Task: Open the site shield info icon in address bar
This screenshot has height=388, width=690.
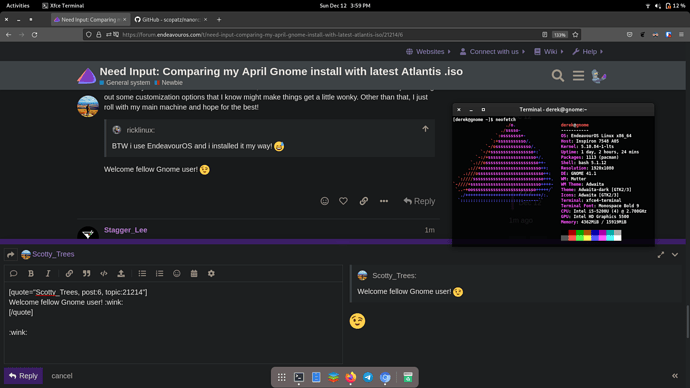Action: coord(88,34)
